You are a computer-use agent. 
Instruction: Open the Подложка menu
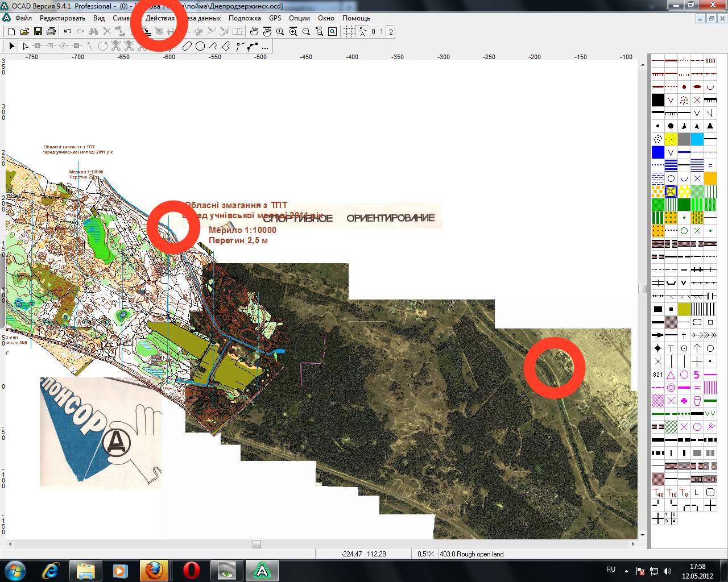[245, 18]
